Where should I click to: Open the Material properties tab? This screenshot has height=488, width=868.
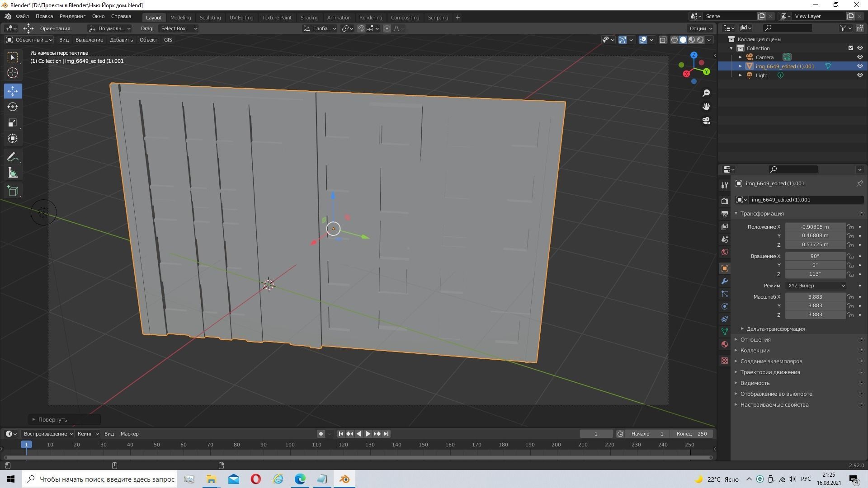[725, 344]
